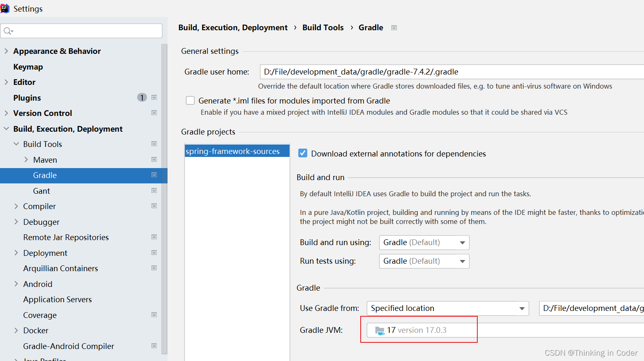Image resolution: width=644 pixels, height=361 pixels.
Task: Open the Gradle JVM selector
Action: click(505, 330)
